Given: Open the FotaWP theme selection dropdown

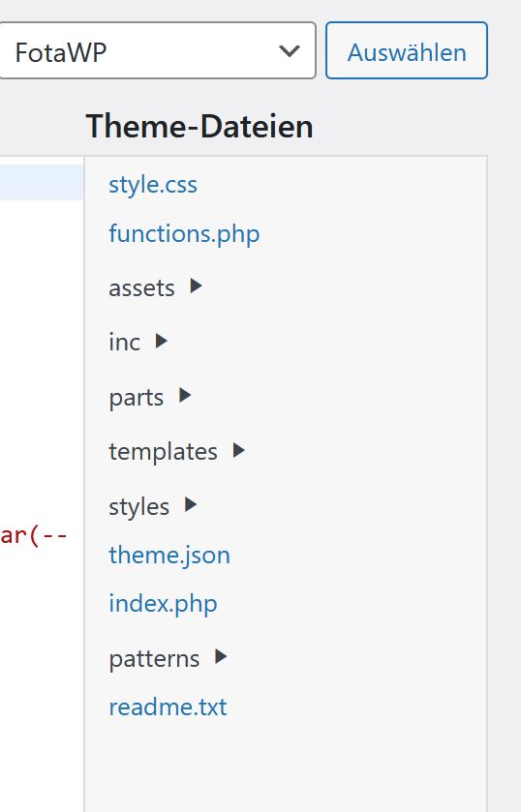Looking at the screenshot, I should click(x=156, y=50).
